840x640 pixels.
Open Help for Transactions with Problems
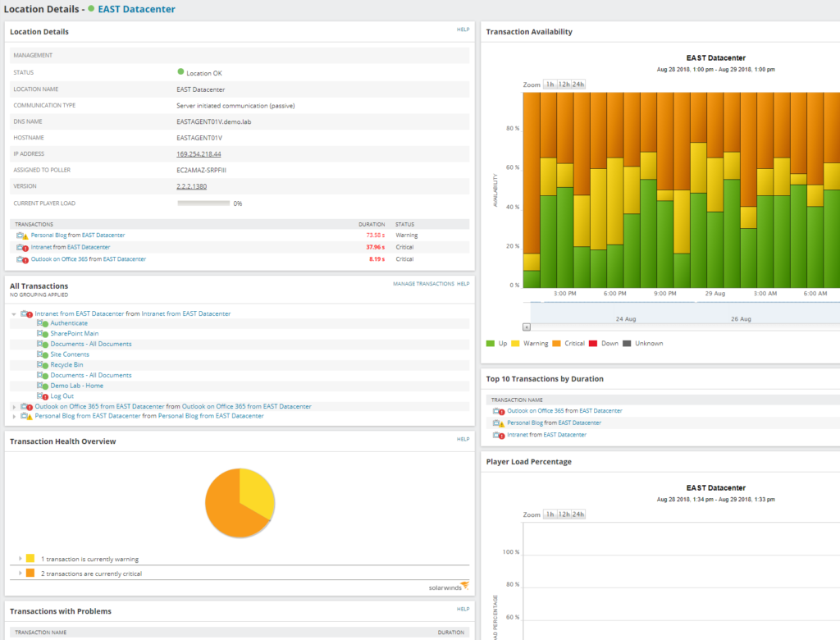(x=463, y=609)
